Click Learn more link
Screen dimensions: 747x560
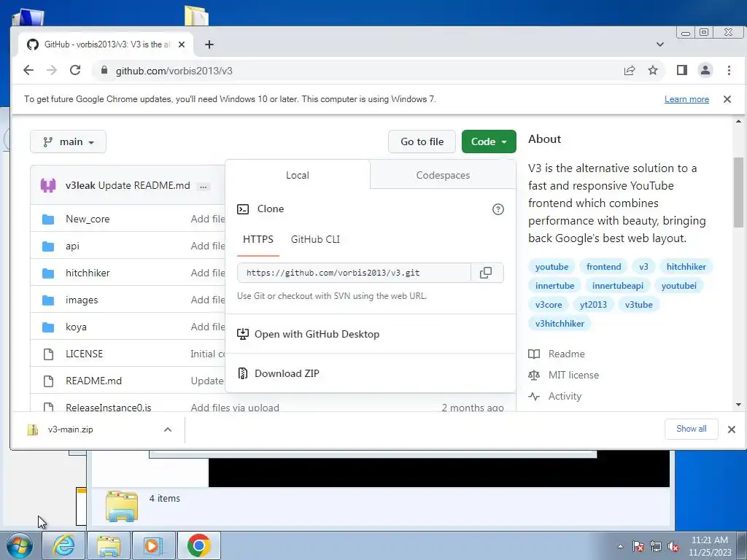[x=687, y=99]
